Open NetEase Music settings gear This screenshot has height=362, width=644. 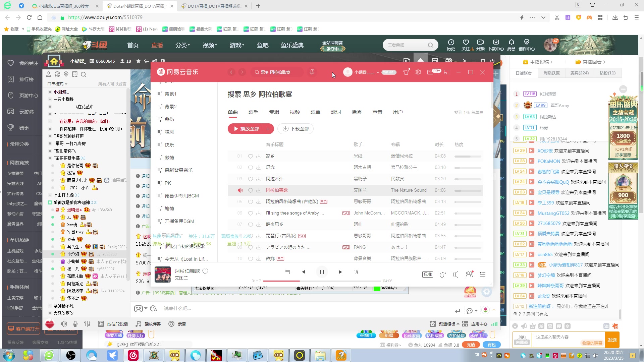[418, 72]
